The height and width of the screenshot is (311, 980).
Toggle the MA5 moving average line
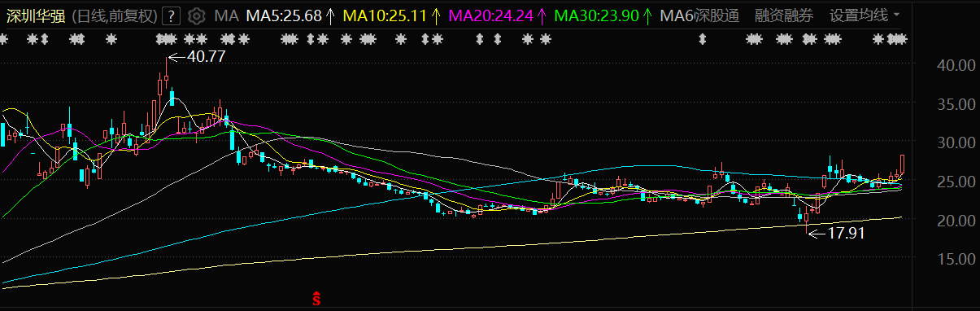(x=284, y=15)
